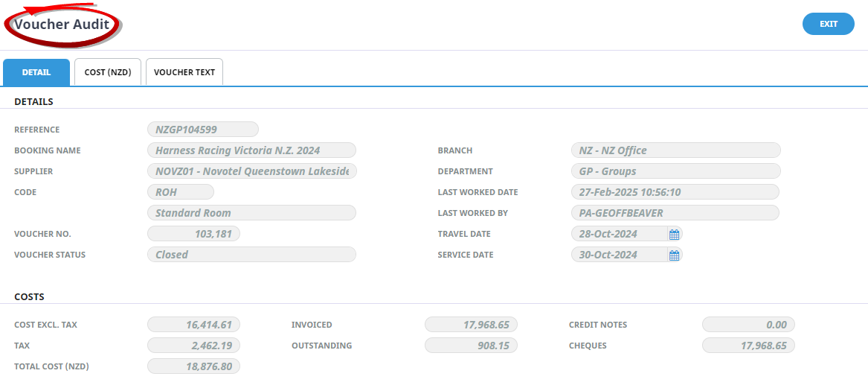Click the Voucher Status field showing Closed
The image size is (868, 388).
251,255
